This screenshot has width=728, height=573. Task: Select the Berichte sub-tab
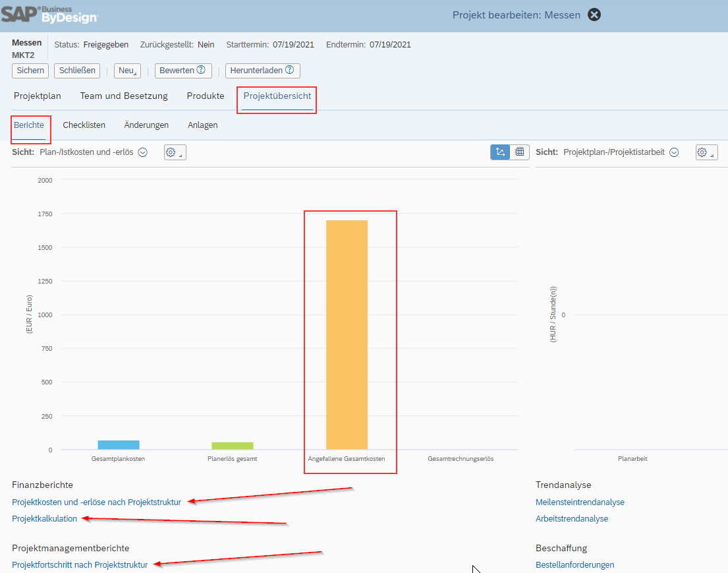click(29, 125)
